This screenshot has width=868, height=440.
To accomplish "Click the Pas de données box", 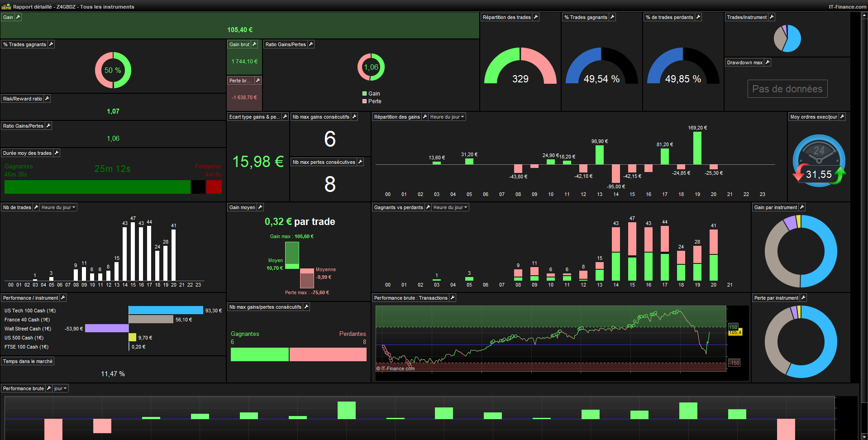I will 787,89.
